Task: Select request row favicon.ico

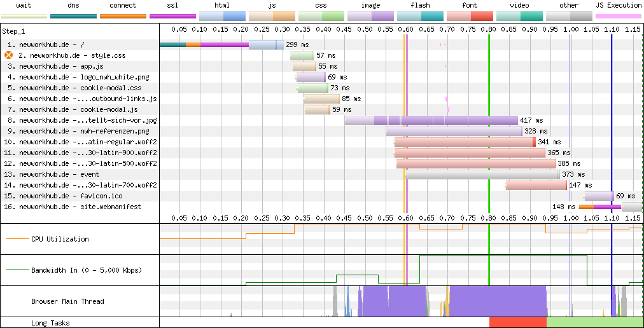Action: pos(63,196)
